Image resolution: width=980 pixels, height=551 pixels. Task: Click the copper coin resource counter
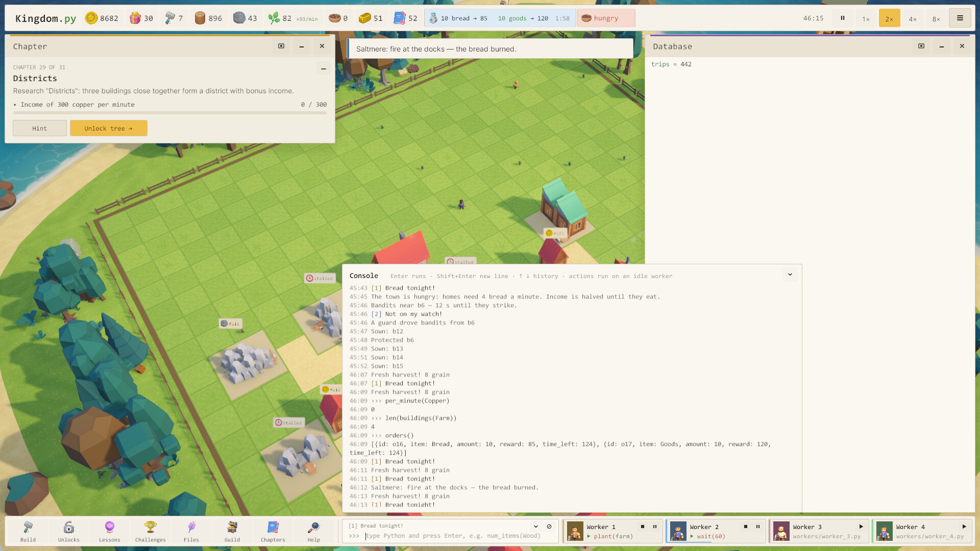[x=102, y=18]
